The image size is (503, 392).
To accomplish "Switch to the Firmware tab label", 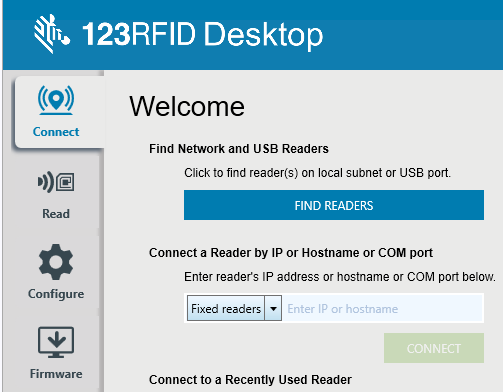I will pos(56,374).
